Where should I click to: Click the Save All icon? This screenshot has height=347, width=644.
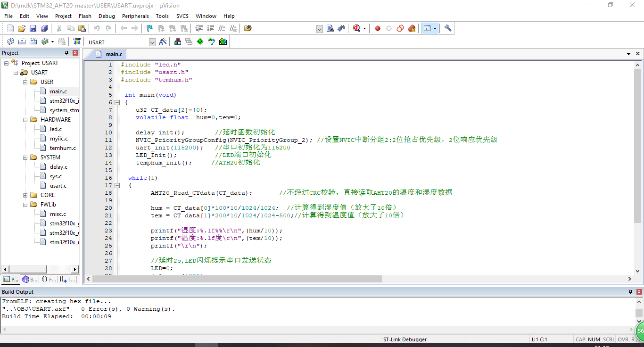click(44, 28)
